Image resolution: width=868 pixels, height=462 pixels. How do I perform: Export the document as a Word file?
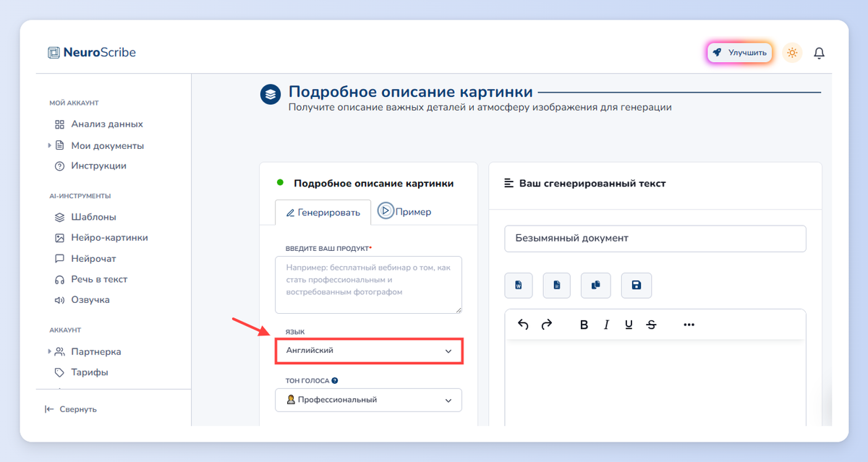pyautogui.click(x=518, y=285)
